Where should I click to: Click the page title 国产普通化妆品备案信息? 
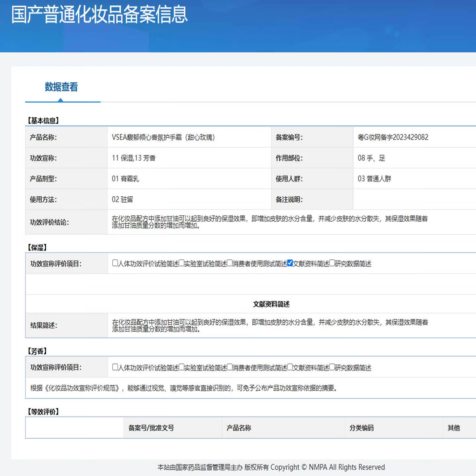[x=99, y=15]
